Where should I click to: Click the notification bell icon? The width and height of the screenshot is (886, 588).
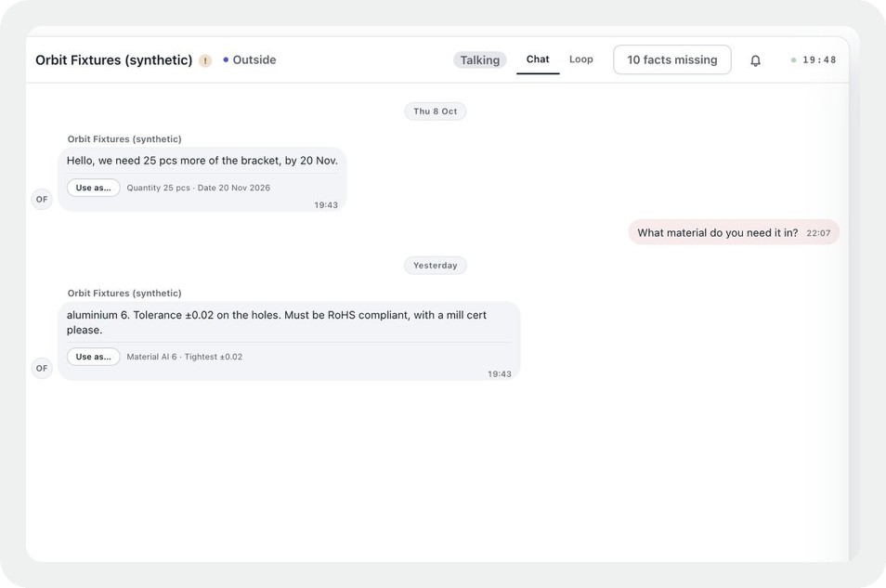pyautogui.click(x=755, y=60)
